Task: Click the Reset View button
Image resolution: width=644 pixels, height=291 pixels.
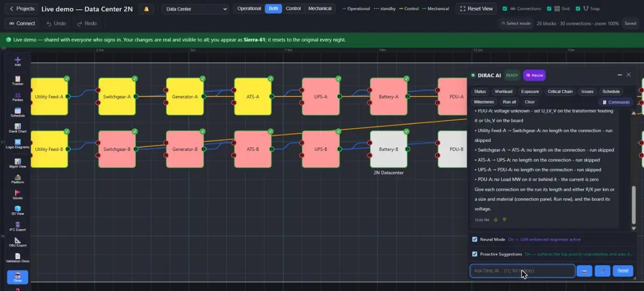Action: tap(477, 9)
